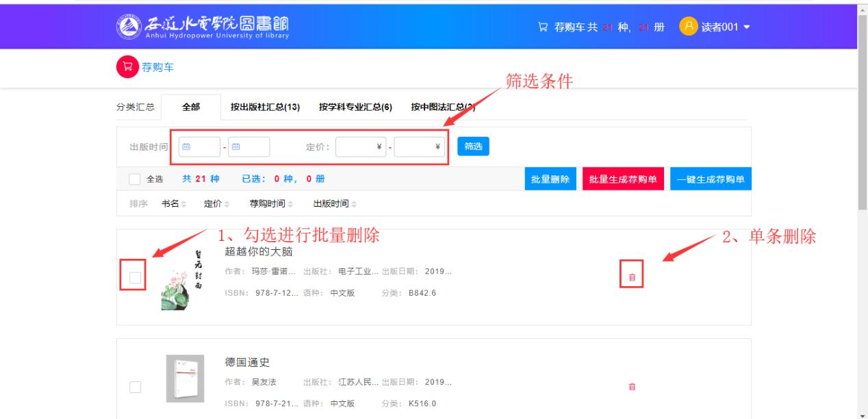Click the 筛选 filter button
The height and width of the screenshot is (419, 868).
473,147
